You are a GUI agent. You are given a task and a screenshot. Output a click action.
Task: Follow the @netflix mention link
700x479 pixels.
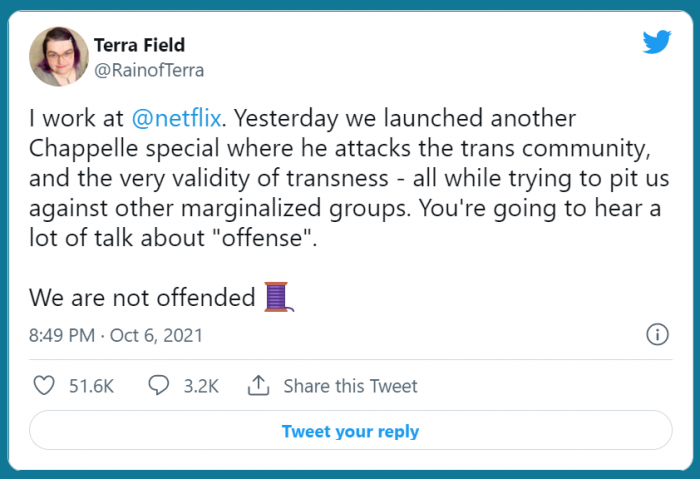[174, 119]
